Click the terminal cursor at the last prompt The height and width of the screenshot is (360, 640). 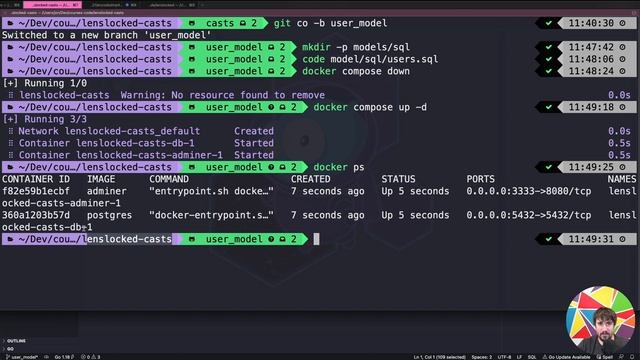(x=316, y=239)
